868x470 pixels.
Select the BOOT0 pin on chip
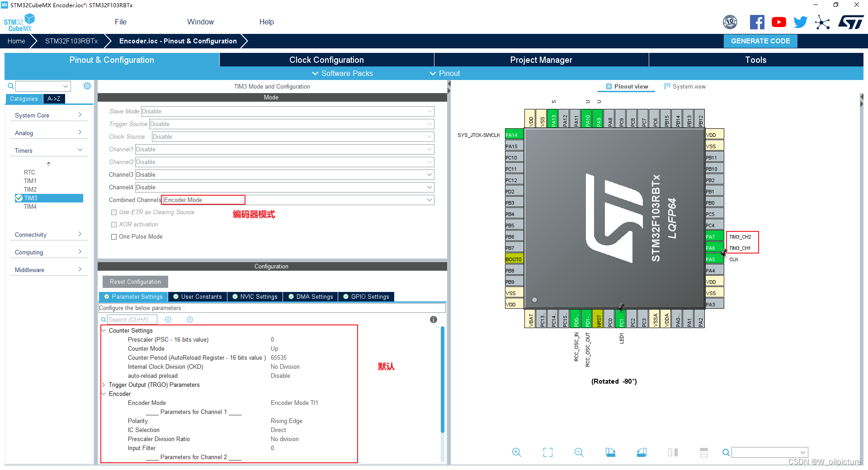pyautogui.click(x=514, y=259)
